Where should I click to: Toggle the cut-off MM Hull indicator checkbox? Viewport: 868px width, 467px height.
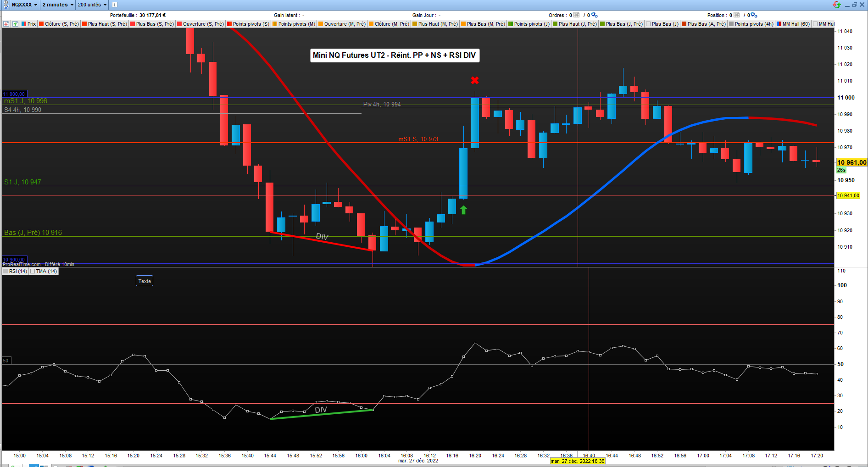(815, 24)
